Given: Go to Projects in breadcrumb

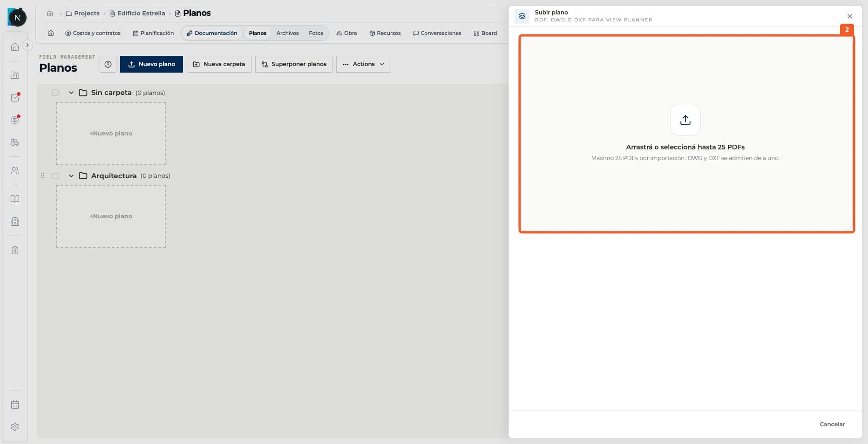Looking at the screenshot, I should pos(82,13).
